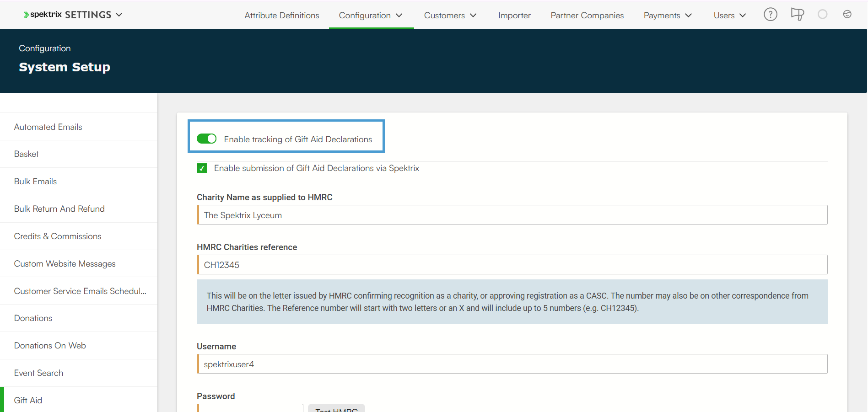Viewport: 868px width, 412px height.
Task: Open Event Search settings
Action: 79,373
